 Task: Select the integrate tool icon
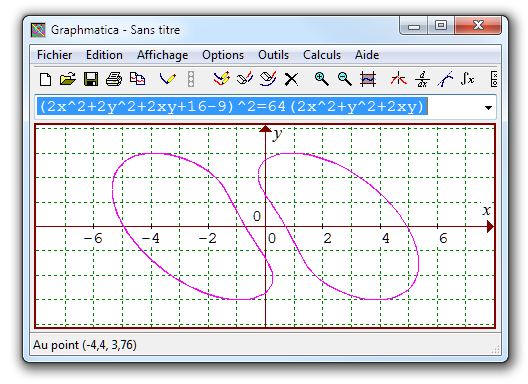click(x=467, y=79)
